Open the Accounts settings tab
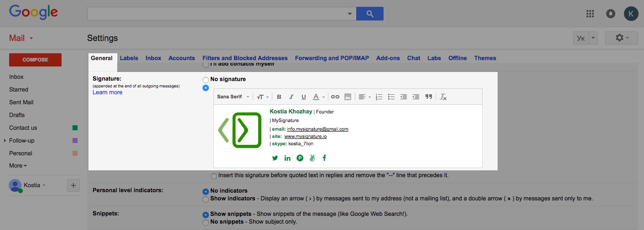The image size is (644, 230). [182, 58]
